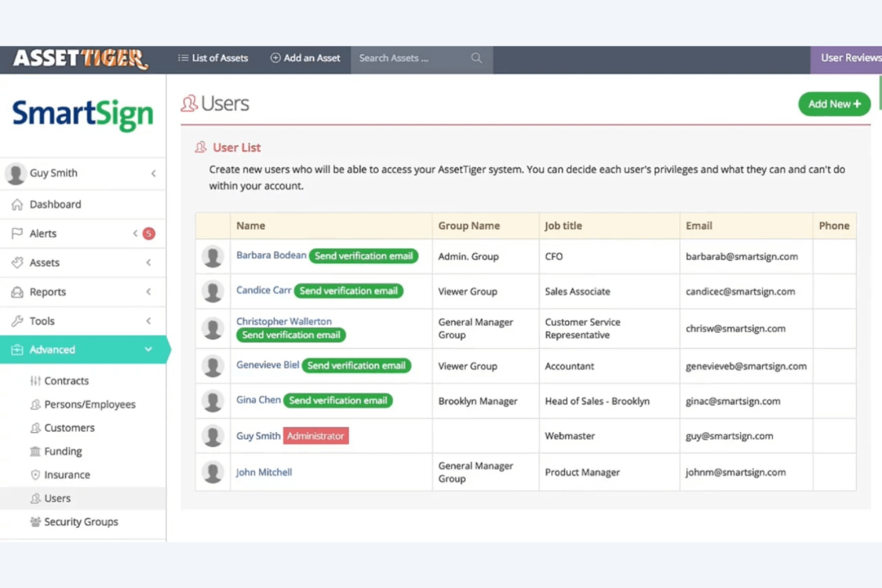The image size is (882, 588).
Task: Select the Security Groups icon
Action: [x=36, y=521]
